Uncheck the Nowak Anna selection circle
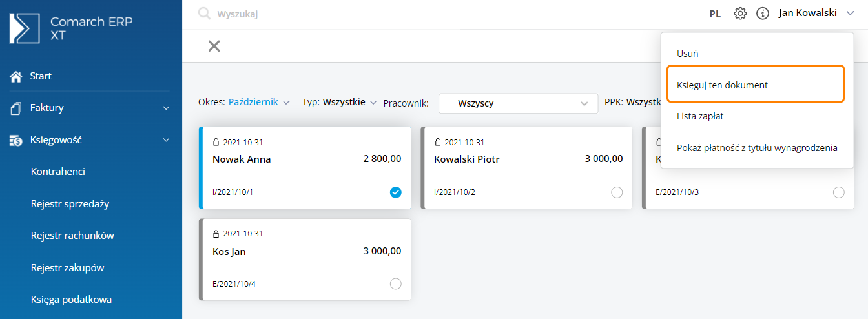This screenshot has height=319, width=868. [x=396, y=192]
